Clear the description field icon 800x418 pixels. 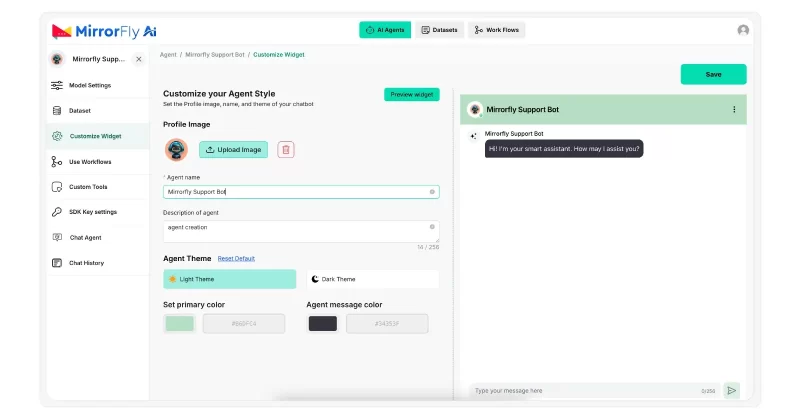tap(432, 227)
